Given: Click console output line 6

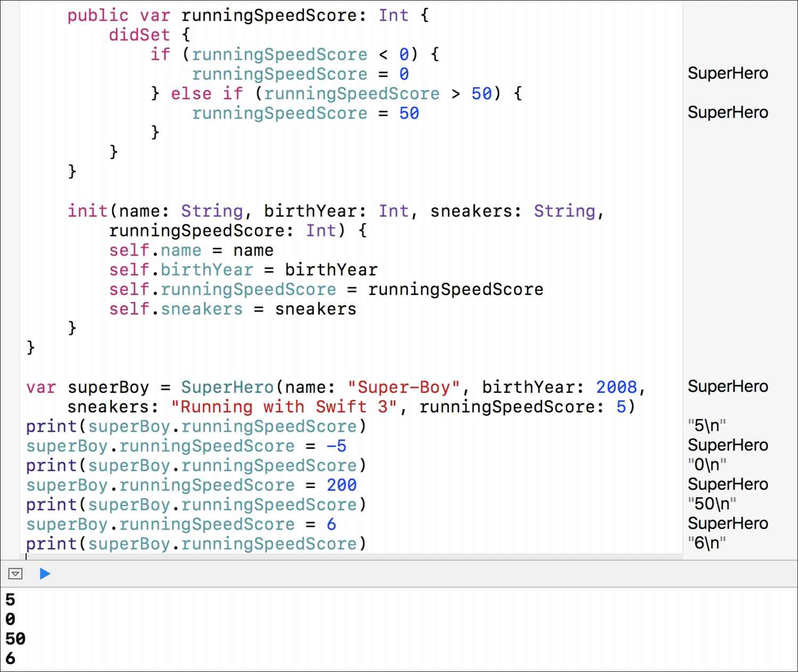Looking at the screenshot, I should (10, 659).
